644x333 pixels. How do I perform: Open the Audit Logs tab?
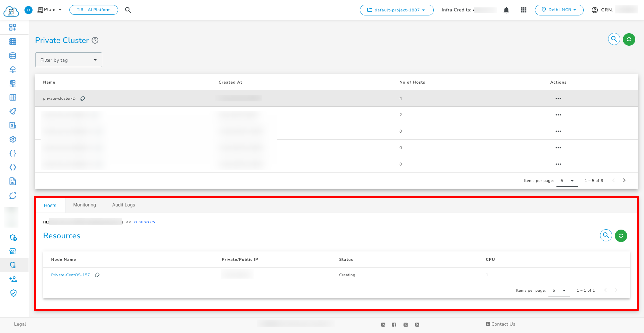pyautogui.click(x=123, y=205)
